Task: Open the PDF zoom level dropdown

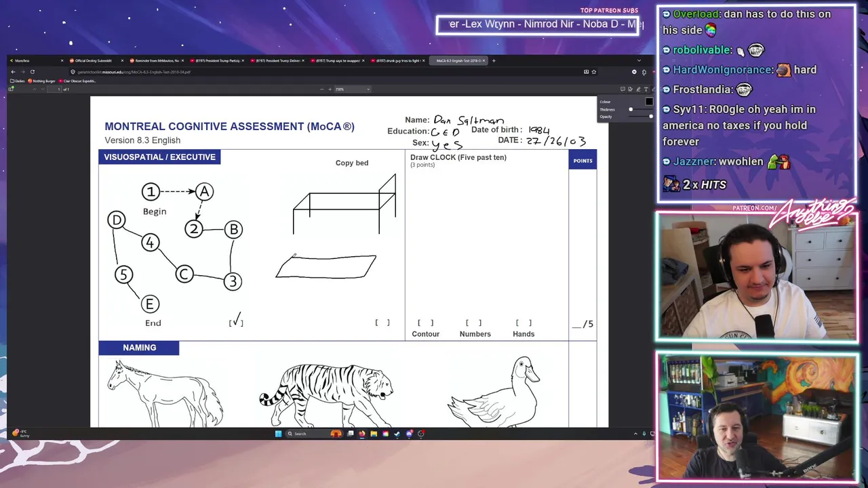Action: tap(353, 89)
